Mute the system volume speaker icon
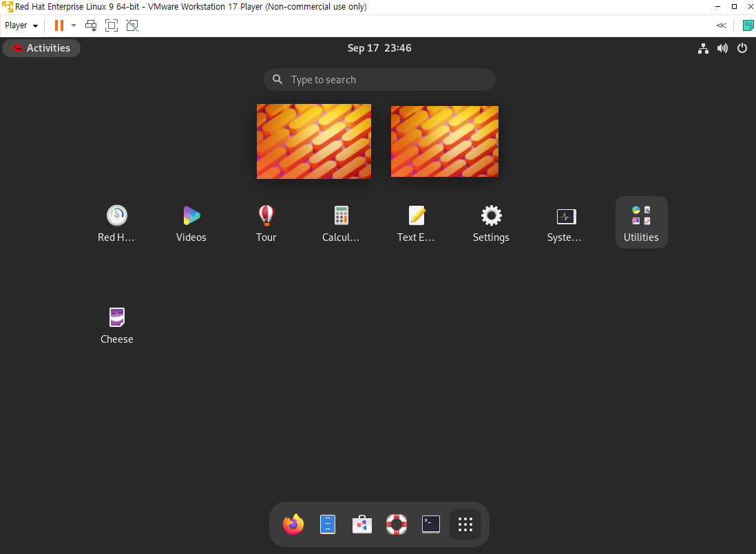This screenshot has width=756, height=554. (722, 48)
